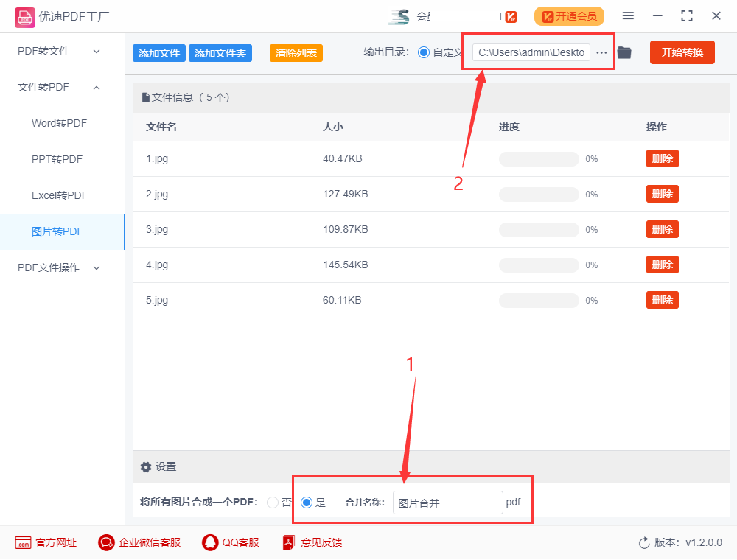Screen dimensions: 737x560
Task: Delete the 5.jpg row
Action: (x=663, y=300)
